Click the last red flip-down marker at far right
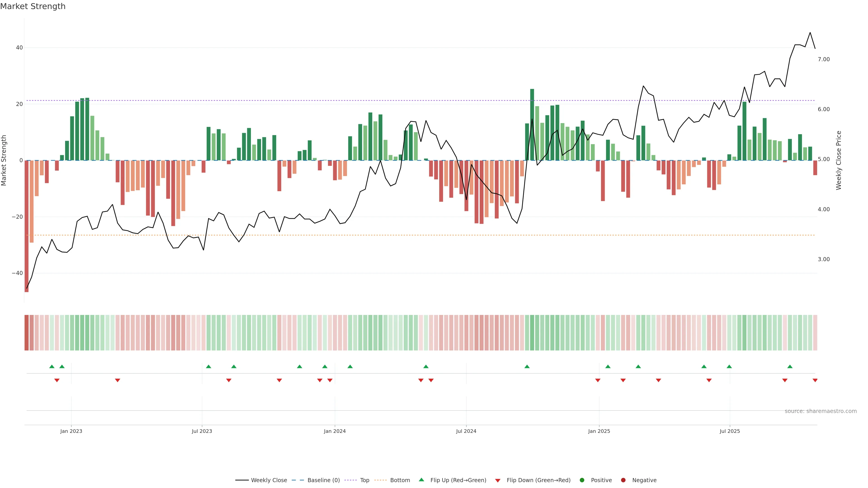This screenshot has width=868, height=488. pyautogui.click(x=815, y=380)
